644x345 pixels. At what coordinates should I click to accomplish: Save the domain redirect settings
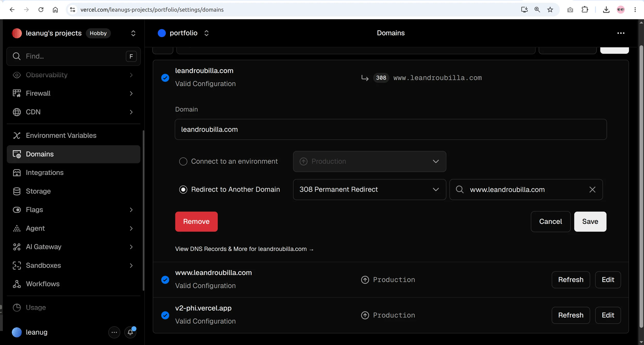pos(590,222)
